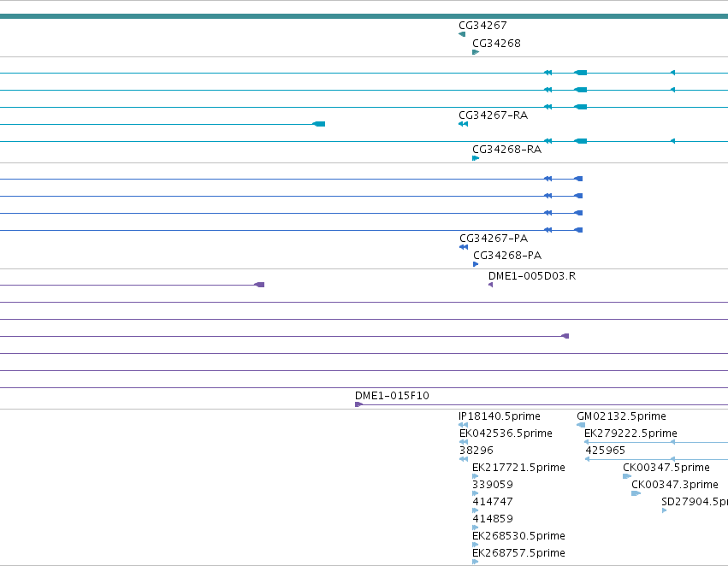Select the CG34267-PA protein label
The width and height of the screenshot is (728, 566).
pyautogui.click(x=494, y=239)
